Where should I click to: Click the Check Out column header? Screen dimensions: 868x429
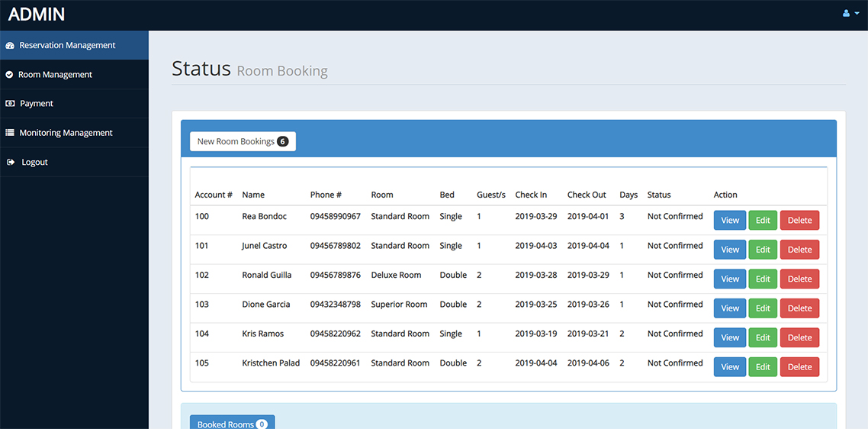point(587,195)
